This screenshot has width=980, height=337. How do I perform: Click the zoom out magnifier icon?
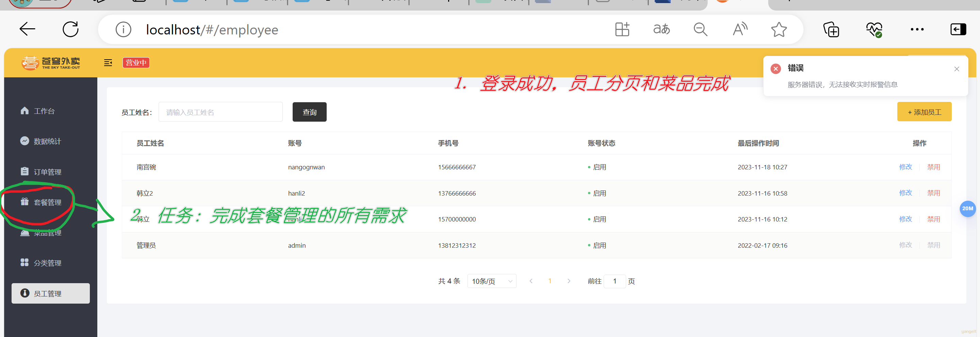pyautogui.click(x=700, y=29)
